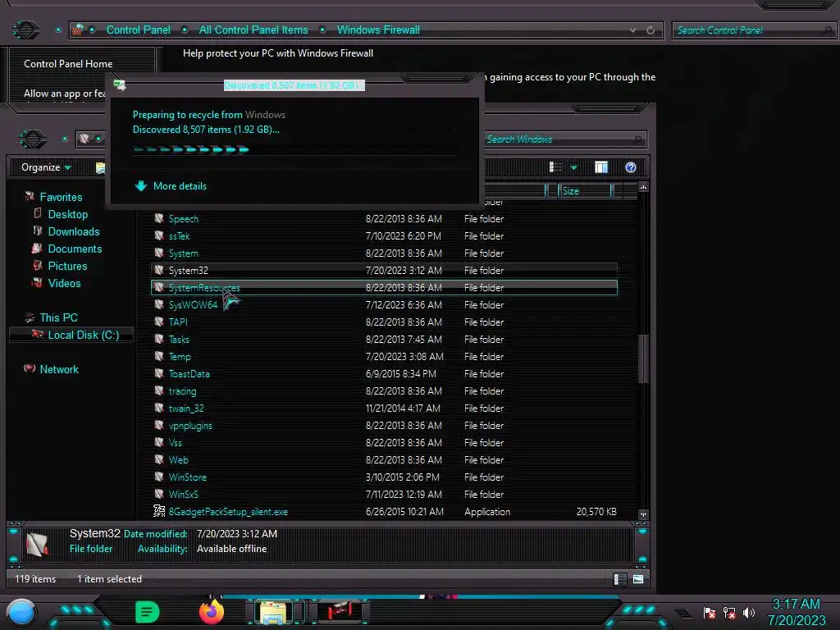840x630 pixels.
Task: Click the System folder icon
Action: (x=159, y=253)
